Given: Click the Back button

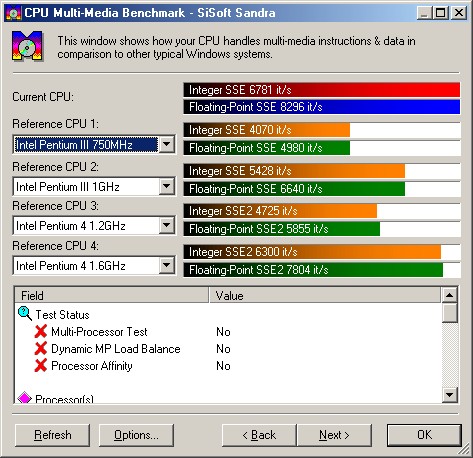Looking at the screenshot, I should pyautogui.click(x=259, y=435).
